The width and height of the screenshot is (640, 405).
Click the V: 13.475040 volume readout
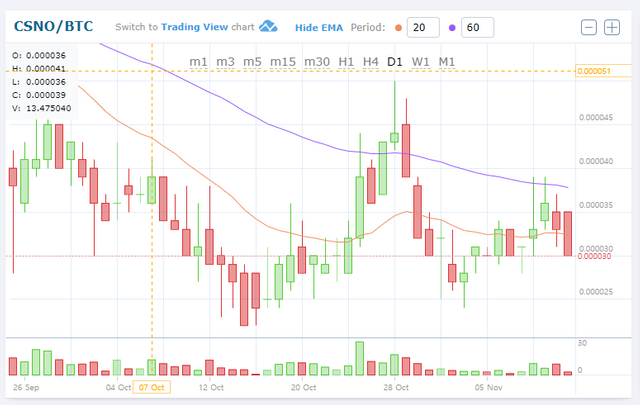[x=42, y=108]
